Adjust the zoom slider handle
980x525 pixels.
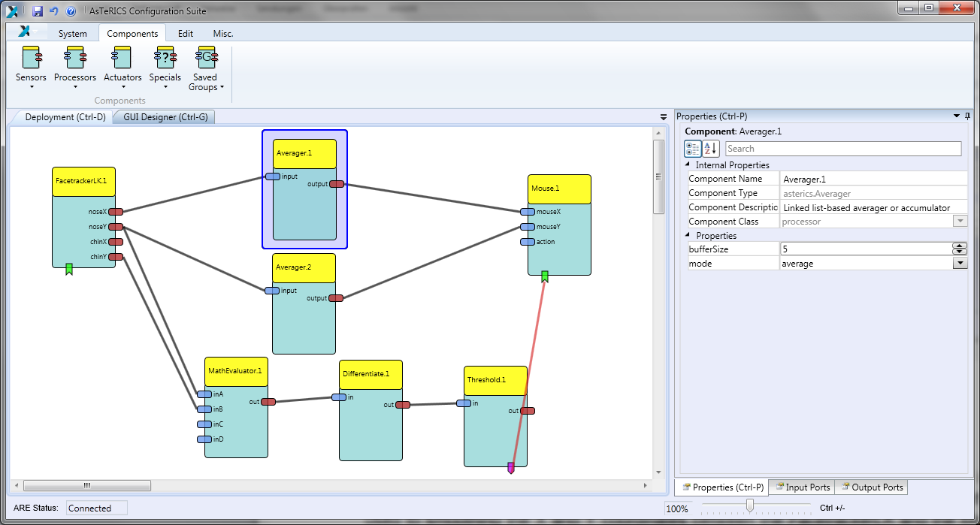[x=749, y=506]
